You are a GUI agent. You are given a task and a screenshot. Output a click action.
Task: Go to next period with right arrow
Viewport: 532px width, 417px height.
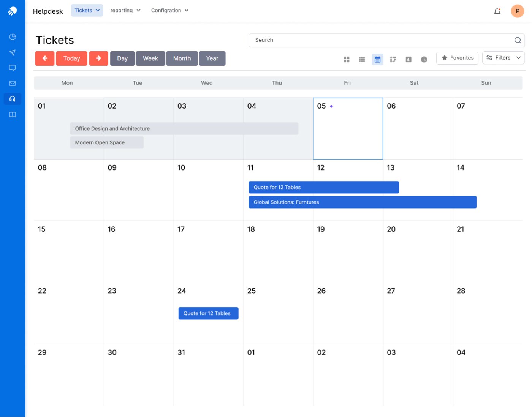coord(98,58)
